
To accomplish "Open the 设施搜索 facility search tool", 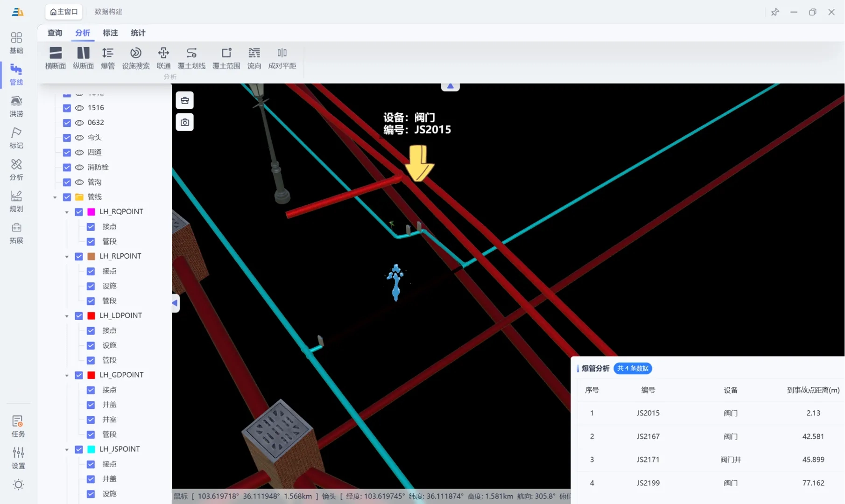I will click(136, 57).
